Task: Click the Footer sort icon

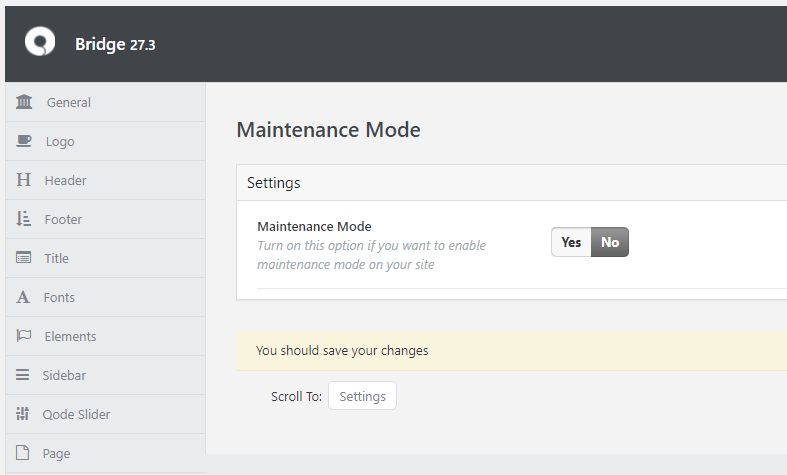Action: pyautogui.click(x=23, y=219)
